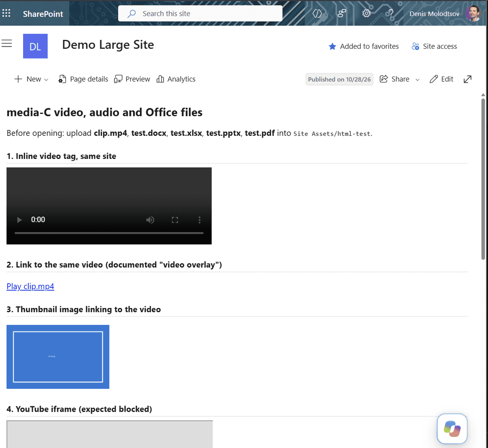Click the DL site logo tile
Image resolution: width=488 pixels, height=448 pixels.
pos(35,46)
